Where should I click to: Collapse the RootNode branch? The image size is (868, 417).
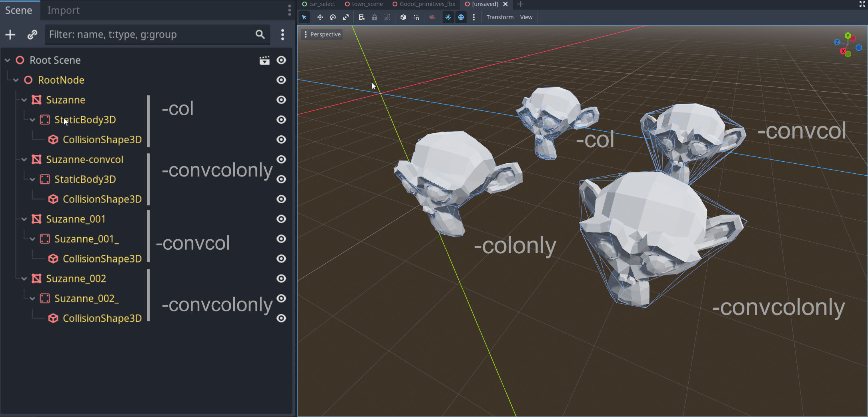(x=16, y=80)
